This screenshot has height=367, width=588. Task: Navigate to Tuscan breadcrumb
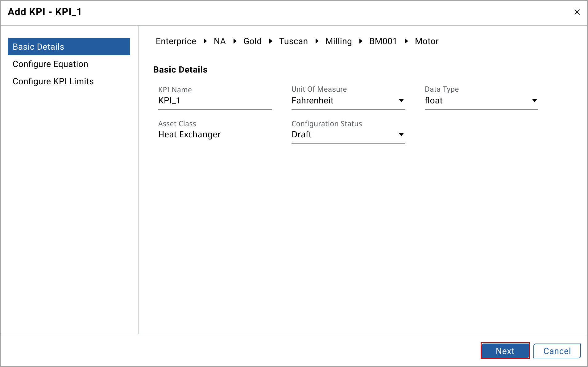(x=293, y=41)
